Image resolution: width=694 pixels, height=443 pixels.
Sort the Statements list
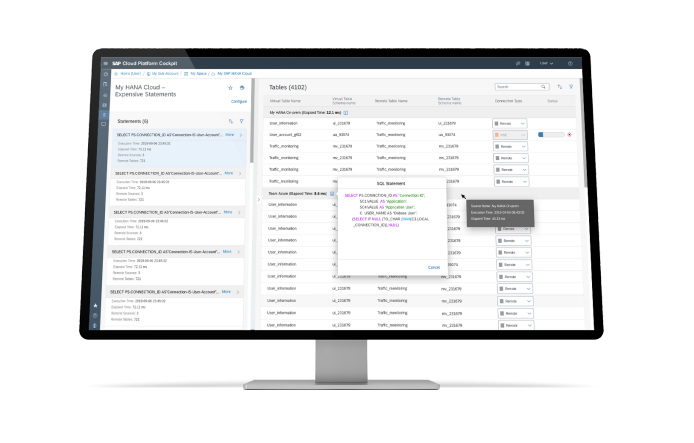230,121
